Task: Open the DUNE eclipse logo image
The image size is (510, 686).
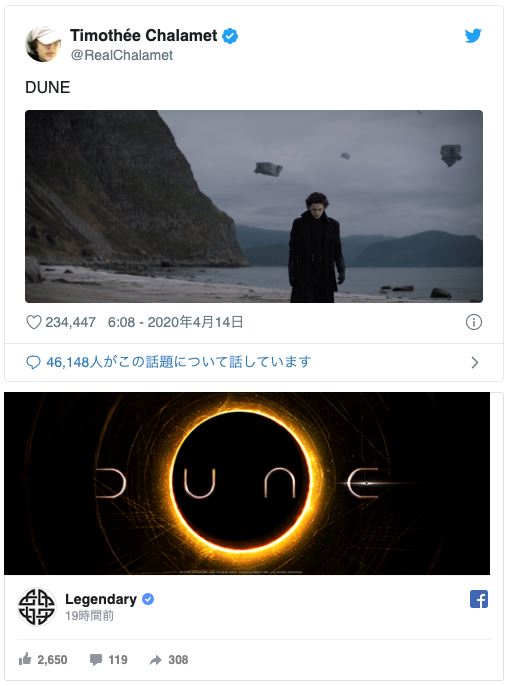Action: click(247, 483)
